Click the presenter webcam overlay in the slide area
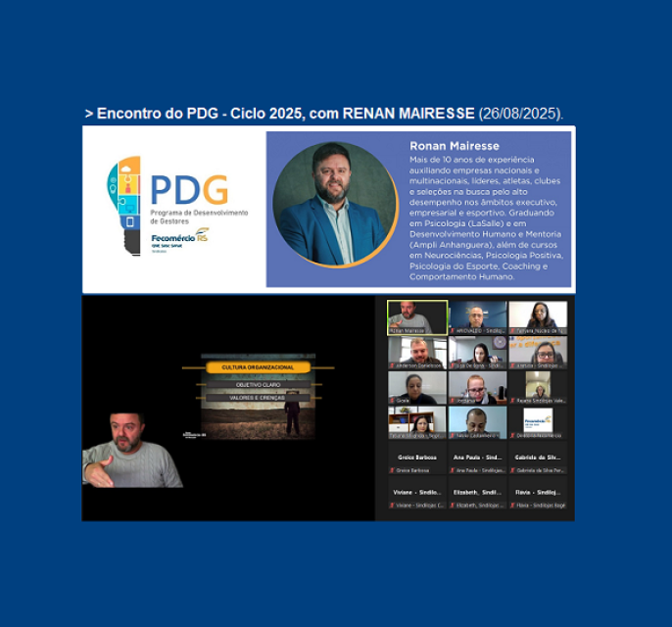672x627 pixels. [x=132, y=452]
